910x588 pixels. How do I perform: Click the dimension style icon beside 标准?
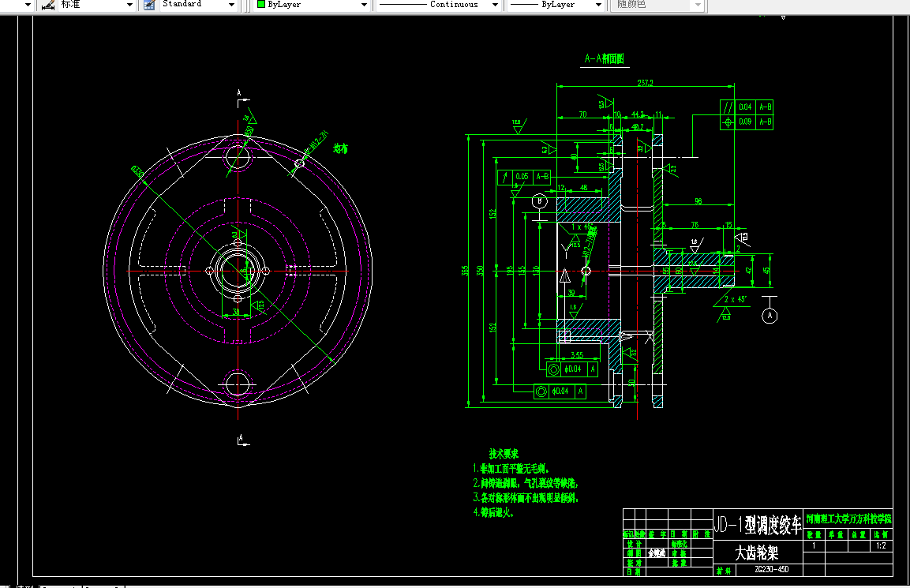click(47, 5)
